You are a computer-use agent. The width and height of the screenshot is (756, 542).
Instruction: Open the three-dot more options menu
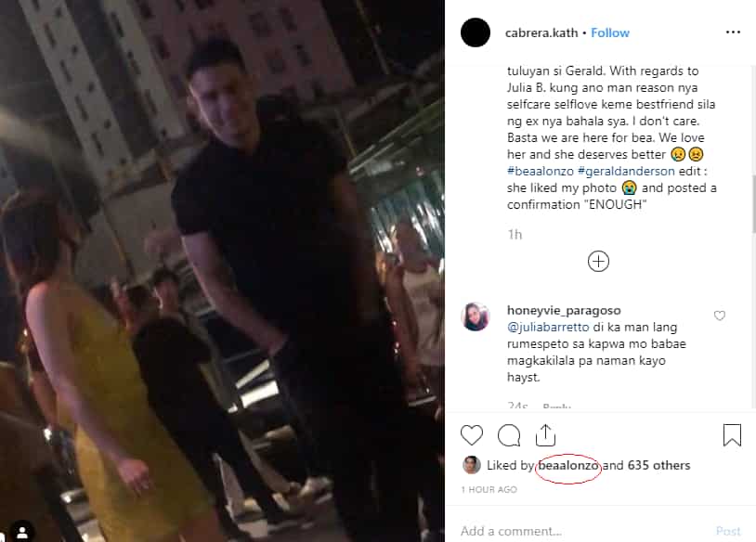pos(733,32)
